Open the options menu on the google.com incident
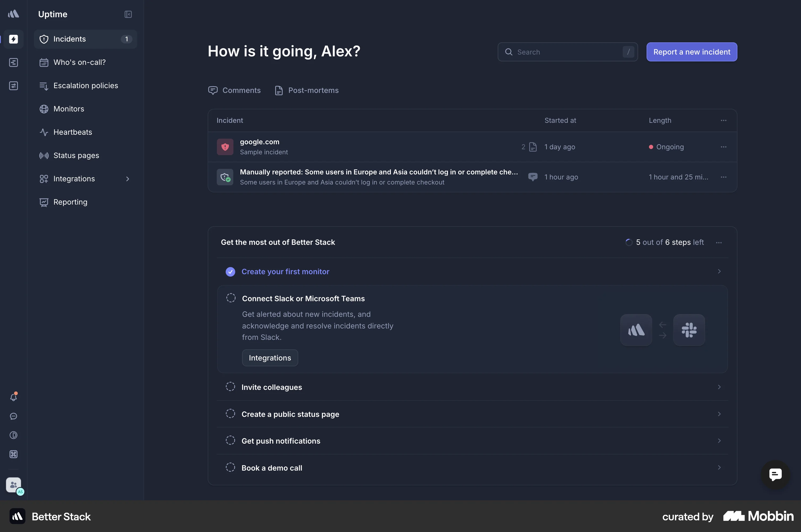Image resolution: width=801 pixels, height=532 pixels. coord(723,147)
